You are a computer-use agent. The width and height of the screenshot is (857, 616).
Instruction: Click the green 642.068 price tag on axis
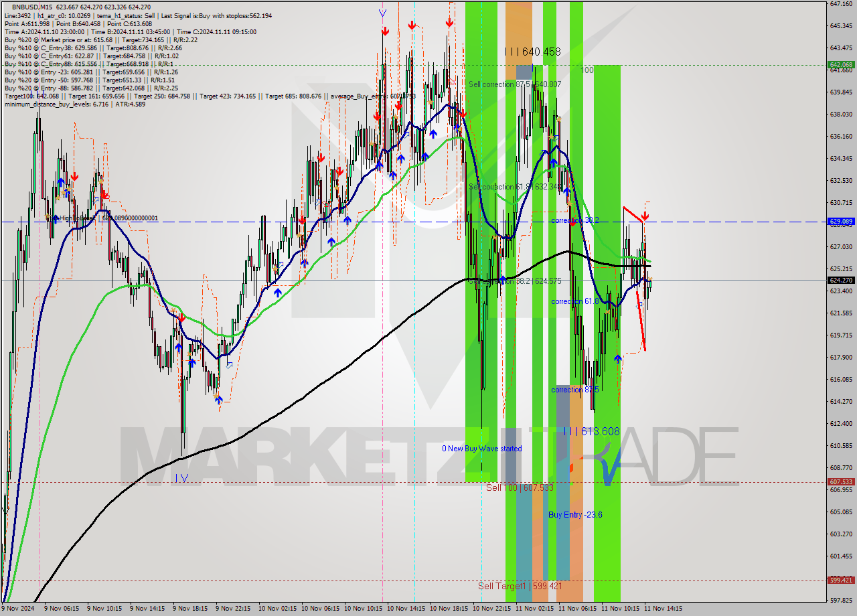point(841,65)
